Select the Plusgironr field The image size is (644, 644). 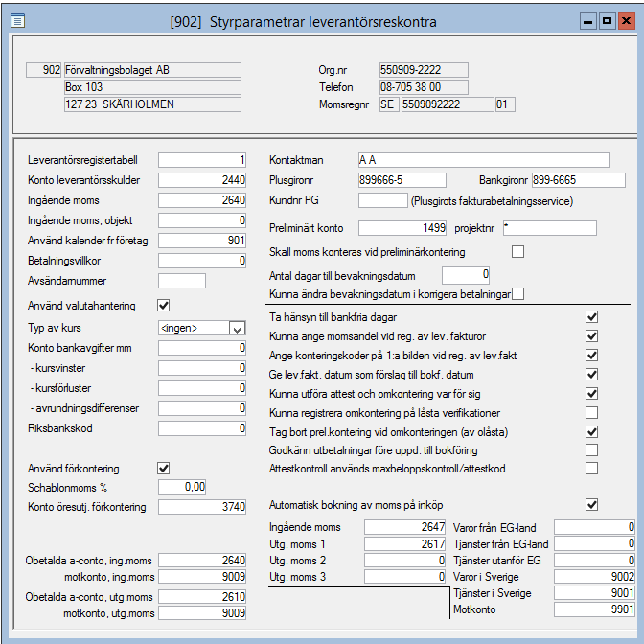[402, 180]
